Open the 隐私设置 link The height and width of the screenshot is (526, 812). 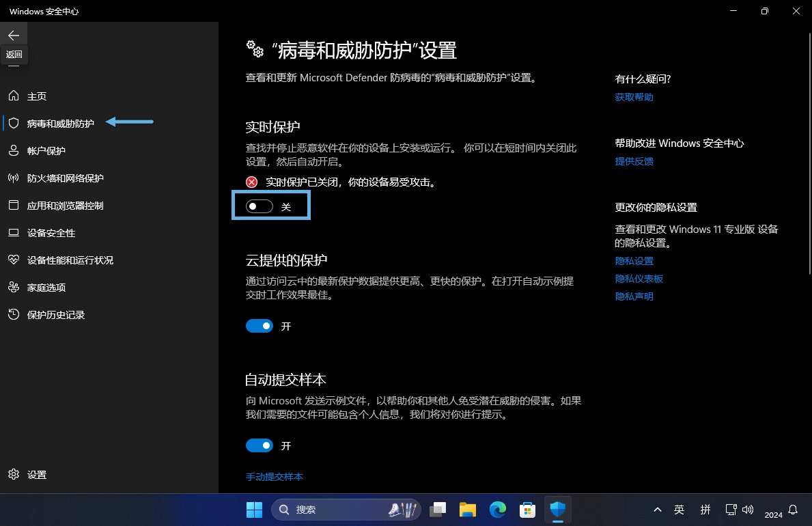(x=634, y=261)
